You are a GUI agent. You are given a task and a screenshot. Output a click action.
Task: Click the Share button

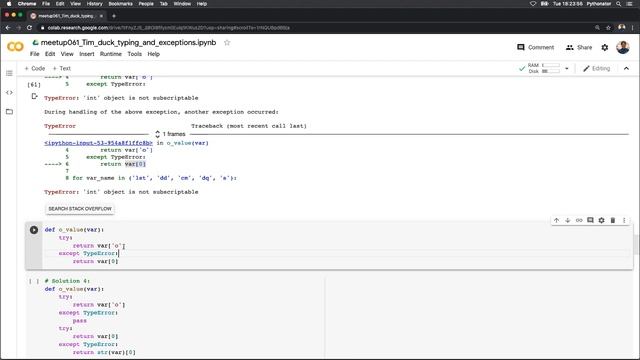579,47
